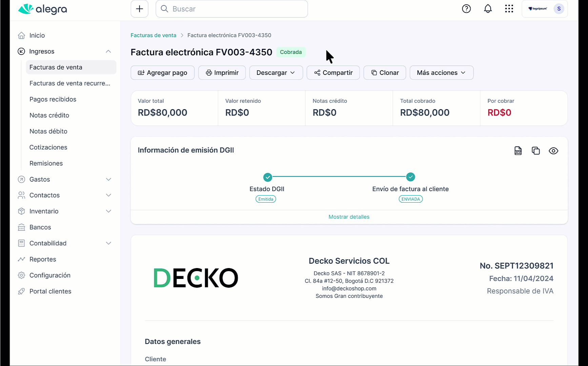Click the Inicio home icon
Viewport: 588px width, 366px height.
[x=21, y=35]
